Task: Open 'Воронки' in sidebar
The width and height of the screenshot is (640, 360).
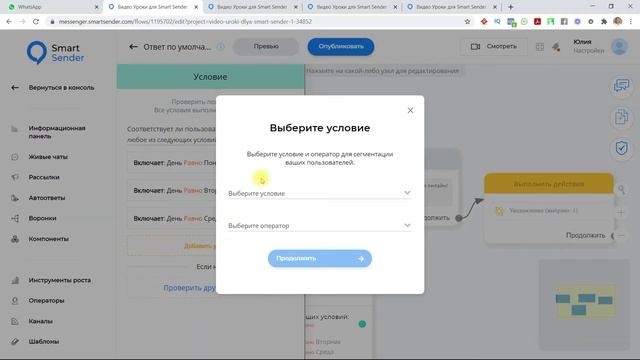Action: pyautogui.click(x=42, y=218)
